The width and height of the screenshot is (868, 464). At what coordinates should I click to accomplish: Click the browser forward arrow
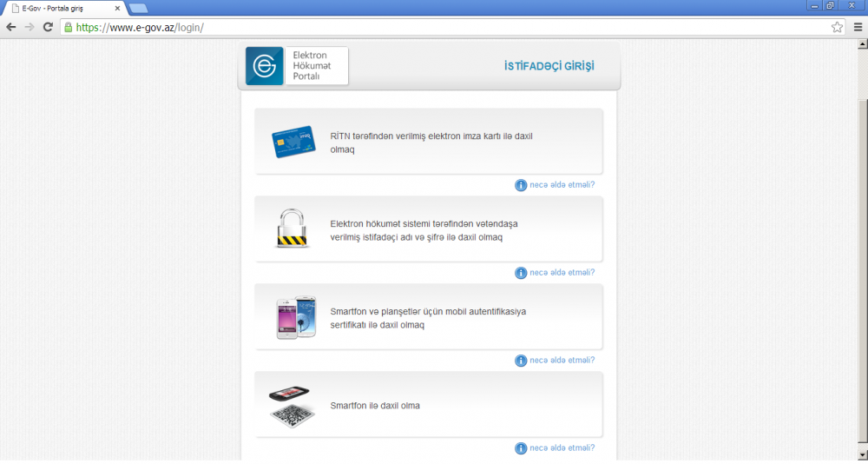pos(30,27)
